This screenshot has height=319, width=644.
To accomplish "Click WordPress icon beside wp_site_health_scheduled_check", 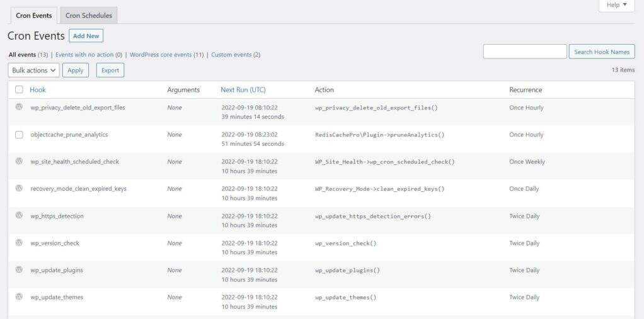I will pyautogui.click(x=19, y=161).
